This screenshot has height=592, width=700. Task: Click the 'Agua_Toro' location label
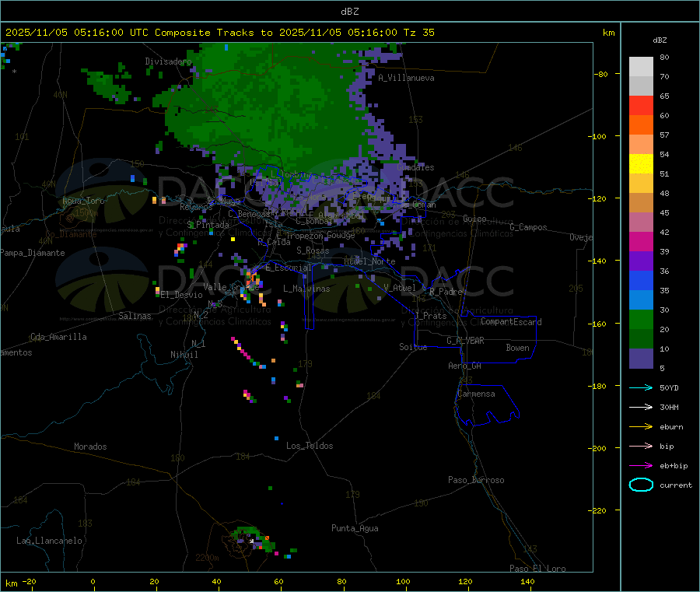click(x=83, y=201)
